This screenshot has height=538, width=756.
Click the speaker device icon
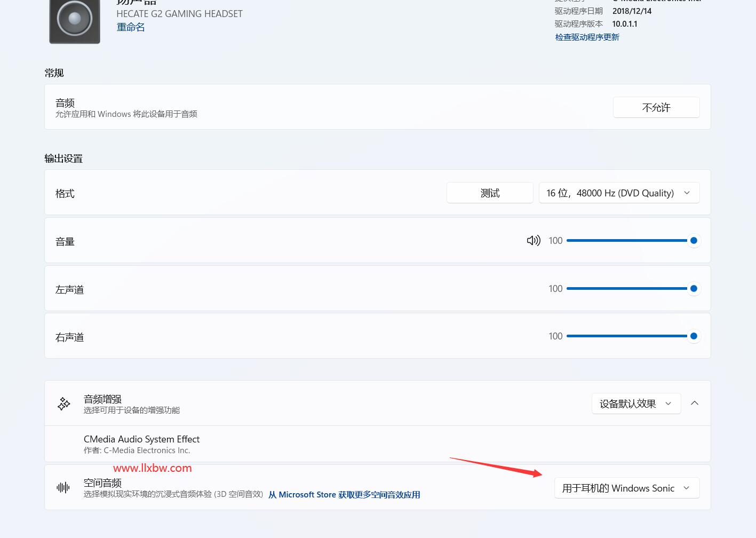click(75, 20)
